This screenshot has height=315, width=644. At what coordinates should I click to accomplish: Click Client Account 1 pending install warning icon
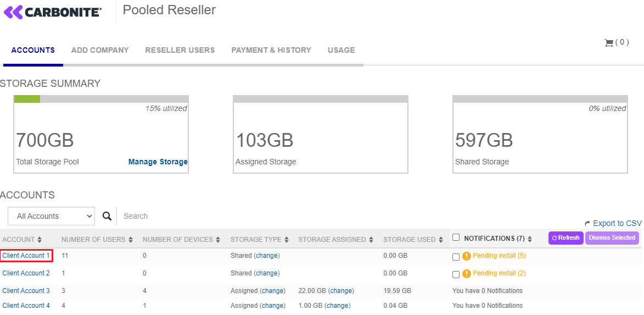tap(467, 256)
